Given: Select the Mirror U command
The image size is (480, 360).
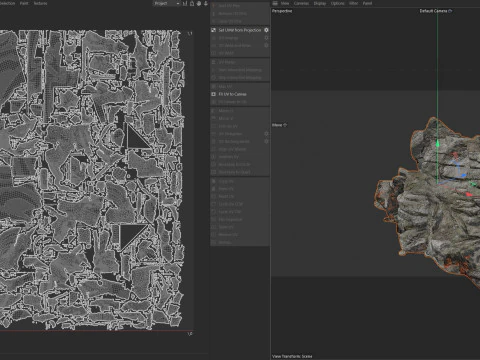Looking at the screenshot, I should tap(226, 111).
